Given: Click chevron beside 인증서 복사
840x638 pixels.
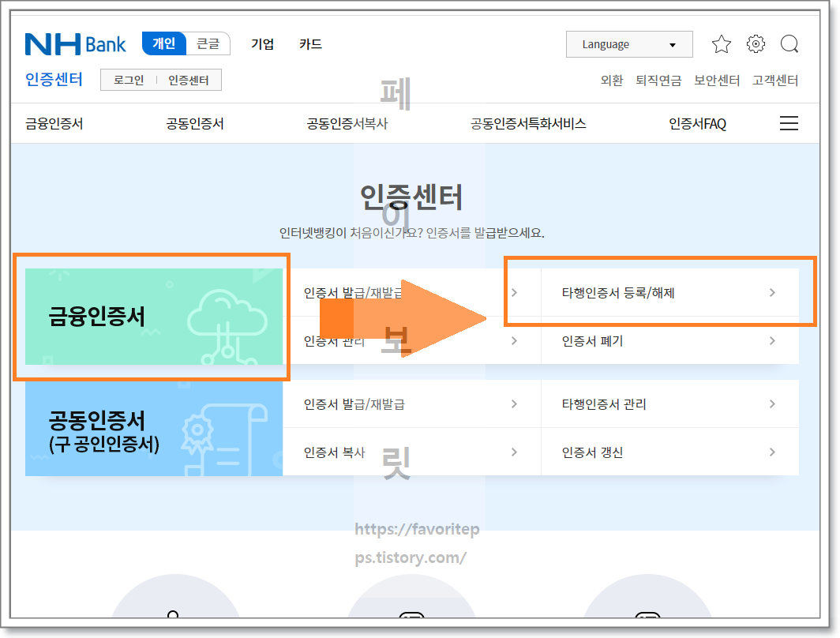Looking at the screenshot, I should [514, 452].
